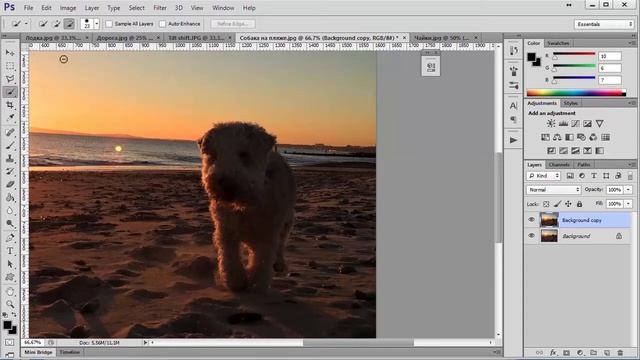This screenshot has width=640, height=360.
Task: Select the History Brush tool
Action: 10,171
